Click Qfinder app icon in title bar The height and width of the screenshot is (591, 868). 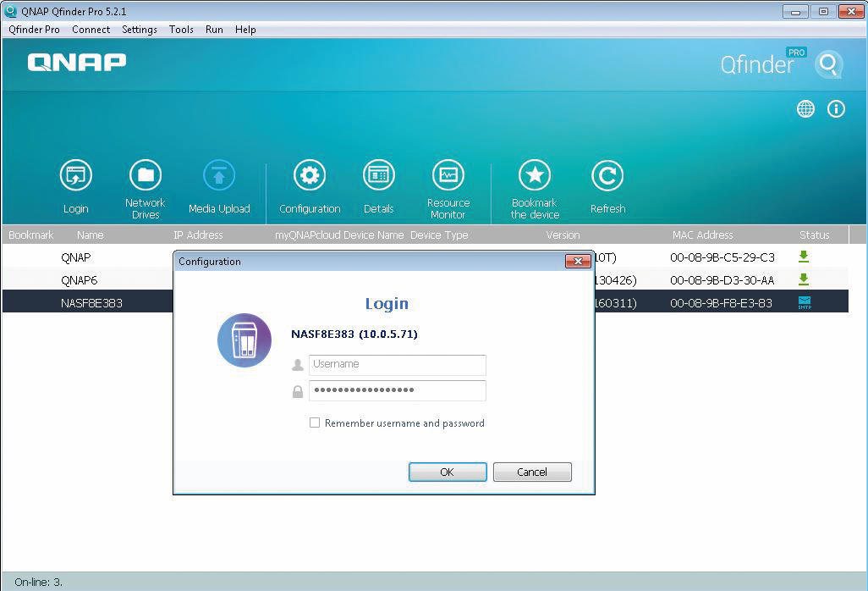point(10,10)
